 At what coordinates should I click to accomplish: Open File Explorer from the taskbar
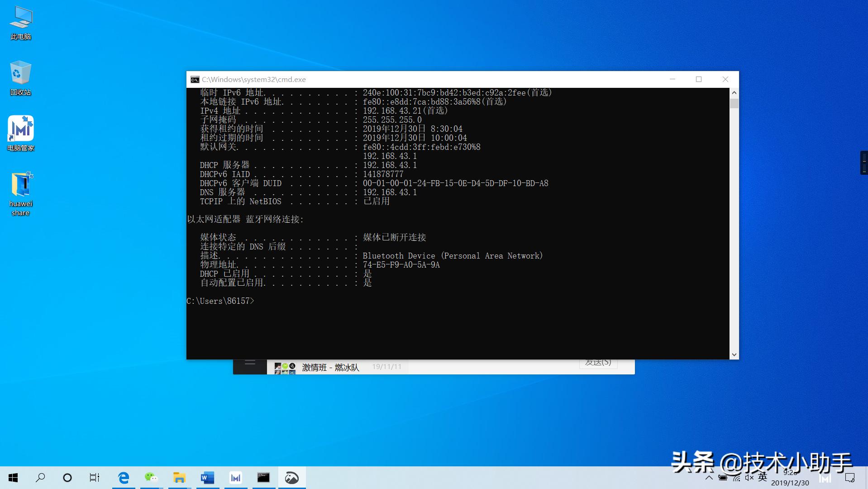tap(179, 478)
